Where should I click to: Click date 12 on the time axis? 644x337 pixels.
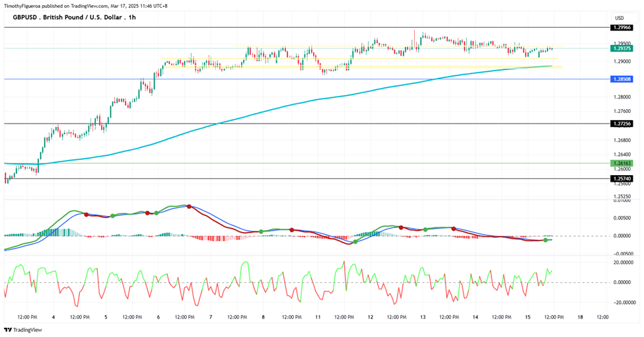(370, 317)
